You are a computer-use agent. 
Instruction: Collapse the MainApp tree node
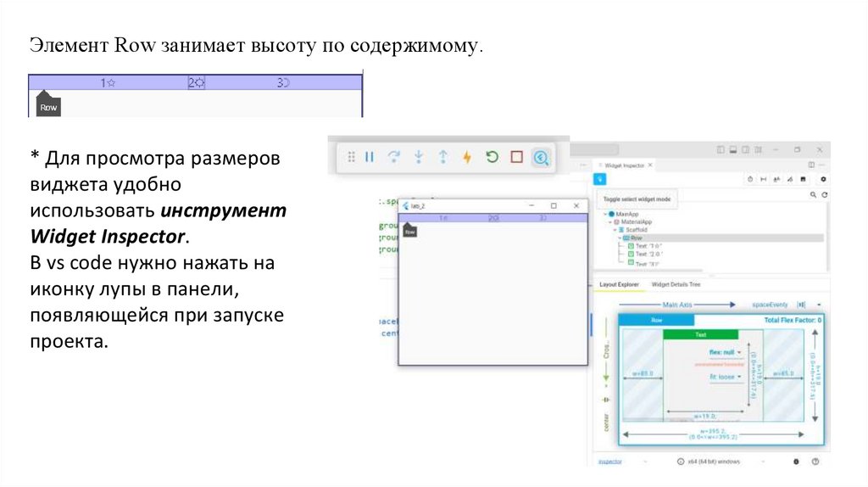[x=606, y=214]
